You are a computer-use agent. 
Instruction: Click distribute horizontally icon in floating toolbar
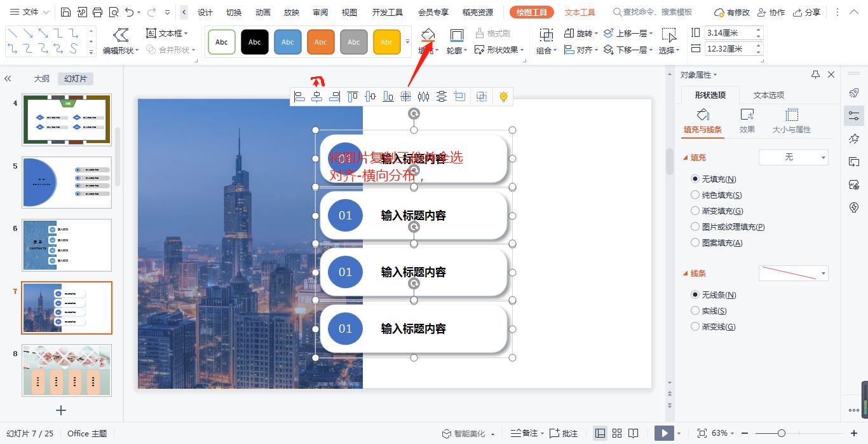point(423,97)
